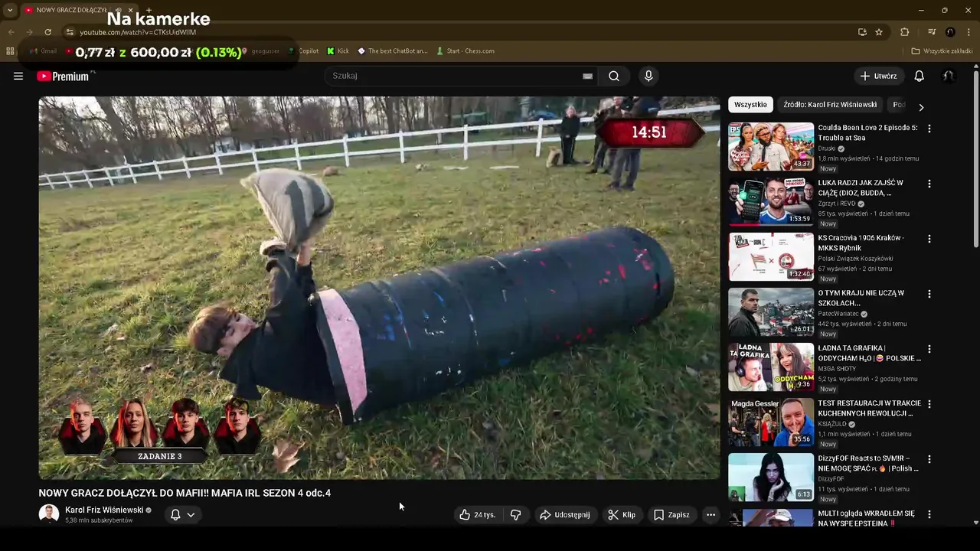Click the channel name 'Polski Związek Koszykówki'
This screenshot has width=980, height=551.
click(855, 259)
